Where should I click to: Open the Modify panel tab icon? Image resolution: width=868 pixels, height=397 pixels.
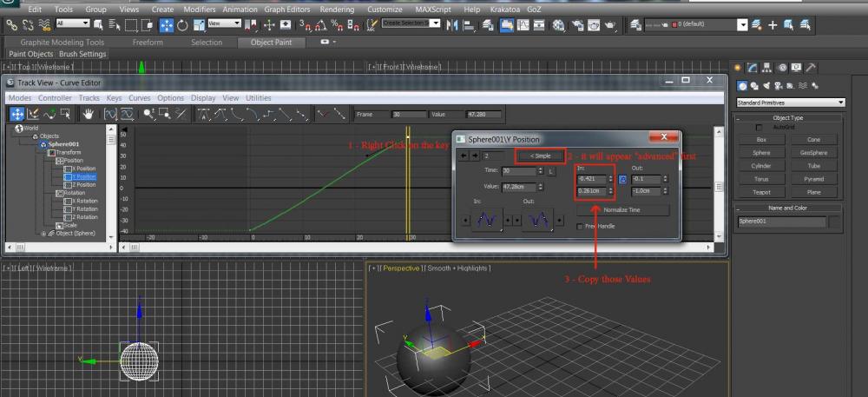753,68
